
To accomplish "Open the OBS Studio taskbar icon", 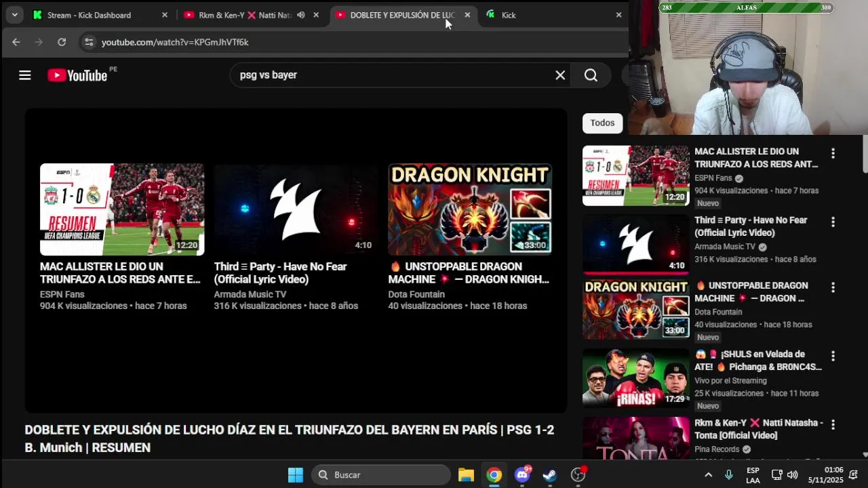I will click(x=578, y=475).
